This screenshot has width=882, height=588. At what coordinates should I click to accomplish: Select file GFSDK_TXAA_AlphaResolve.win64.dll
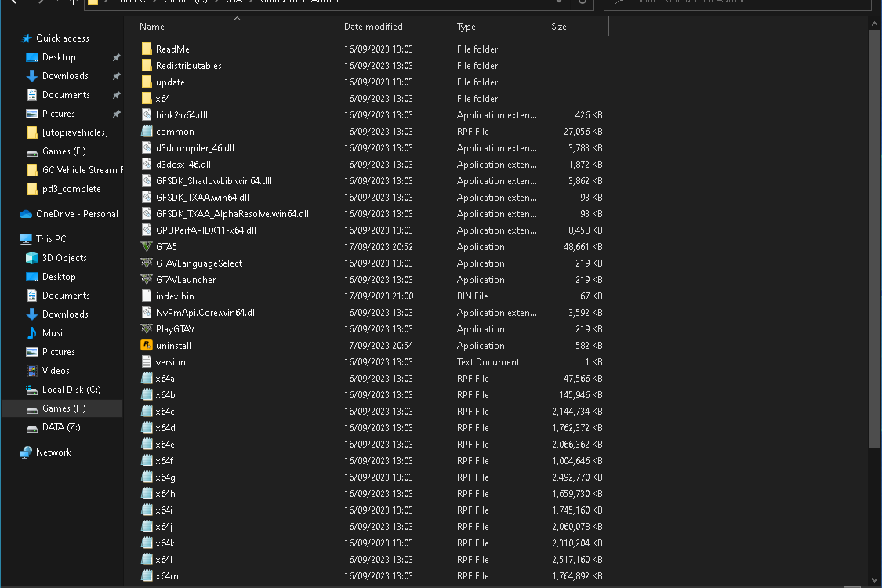coord(232,214)
